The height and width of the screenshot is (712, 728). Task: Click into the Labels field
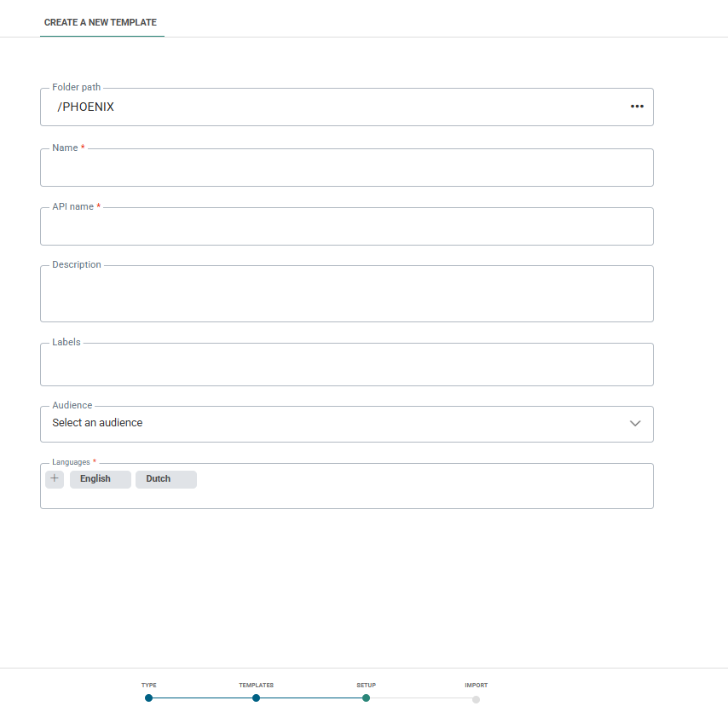click(346, 367)
